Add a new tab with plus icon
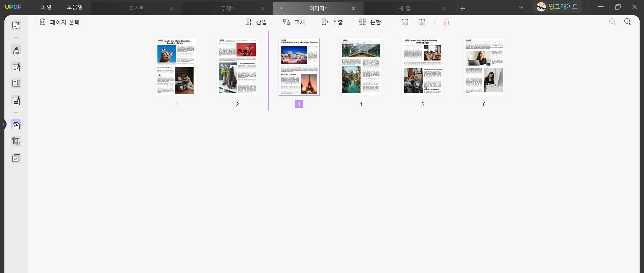 [x=463, y=8]
